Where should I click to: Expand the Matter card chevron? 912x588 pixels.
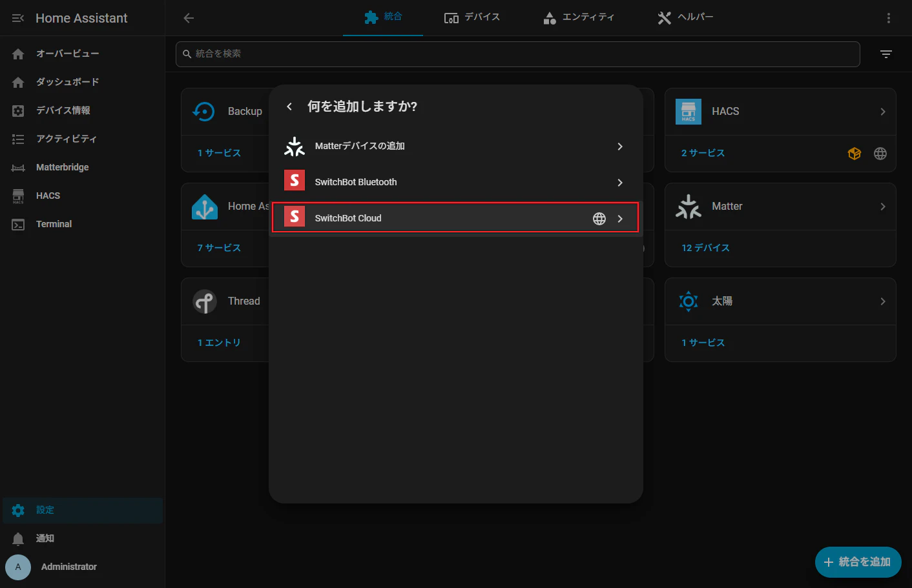coord(883,207)
